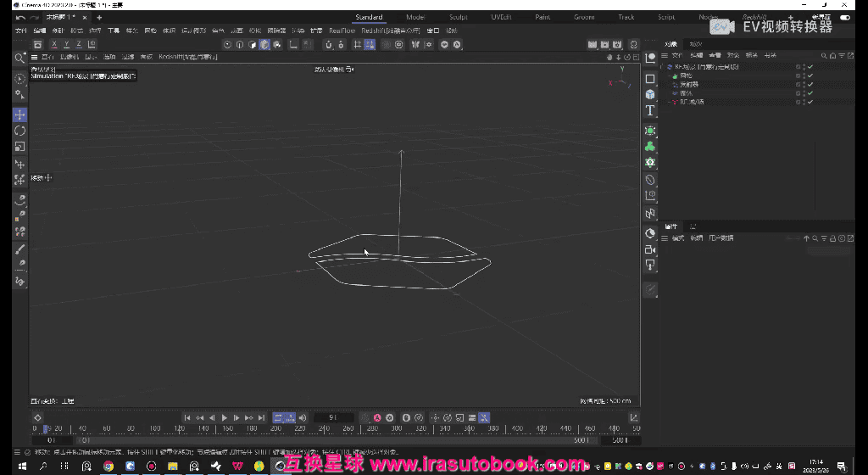Click the Undo arrow

21,18
